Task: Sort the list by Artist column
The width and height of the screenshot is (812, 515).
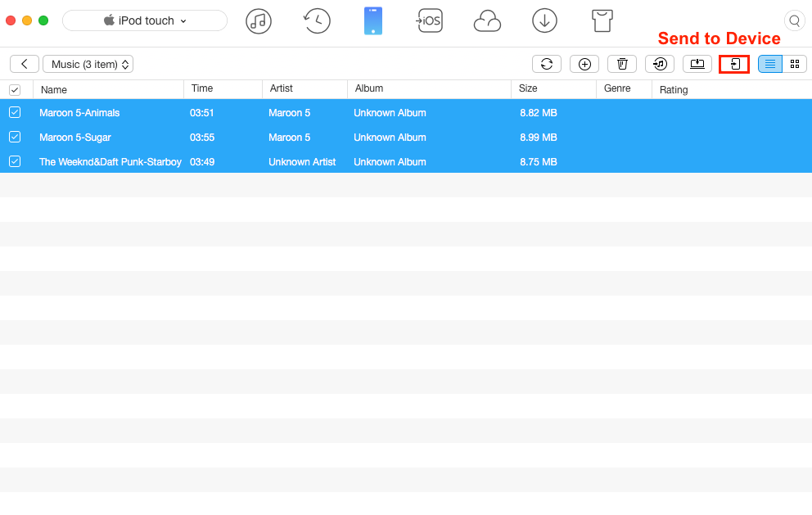Action: point(282,88)
